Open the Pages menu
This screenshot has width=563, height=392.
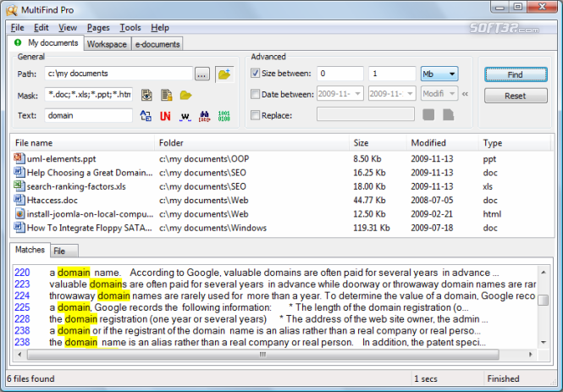[x=98, y=28]
